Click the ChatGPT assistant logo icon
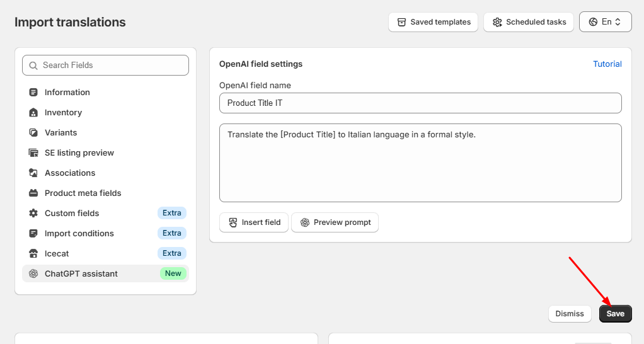 [x=33, y=273]
